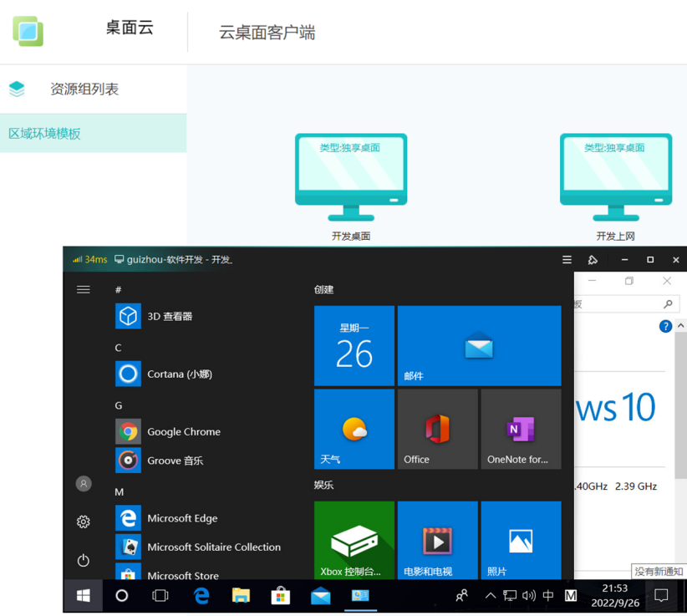Click the system window search field
687x616 pixels.
(627, 303)
